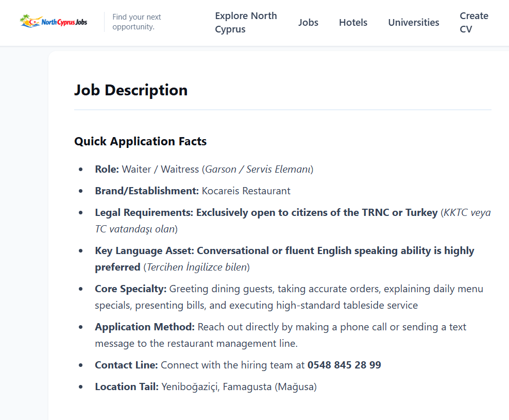Click the 'Contact Line:' label

coord(126,365)
